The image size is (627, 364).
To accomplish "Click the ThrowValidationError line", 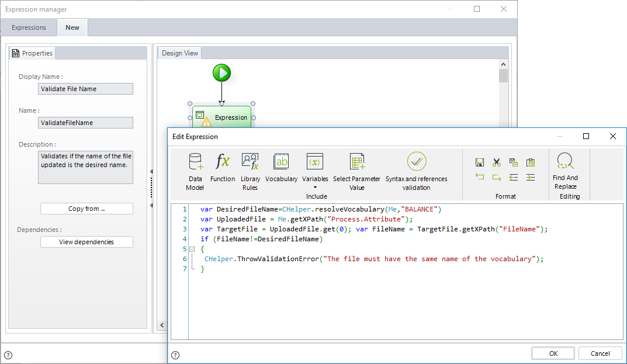I will [374, 259].
